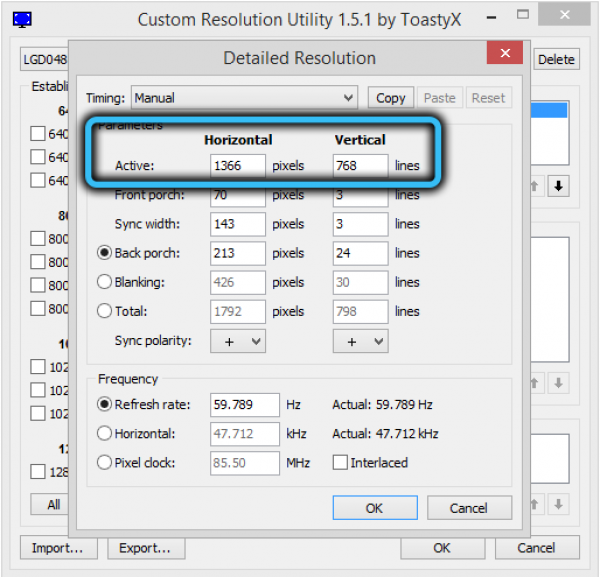Select the Blanking radio button
The image size is (600, 577).
coord(104,282)
